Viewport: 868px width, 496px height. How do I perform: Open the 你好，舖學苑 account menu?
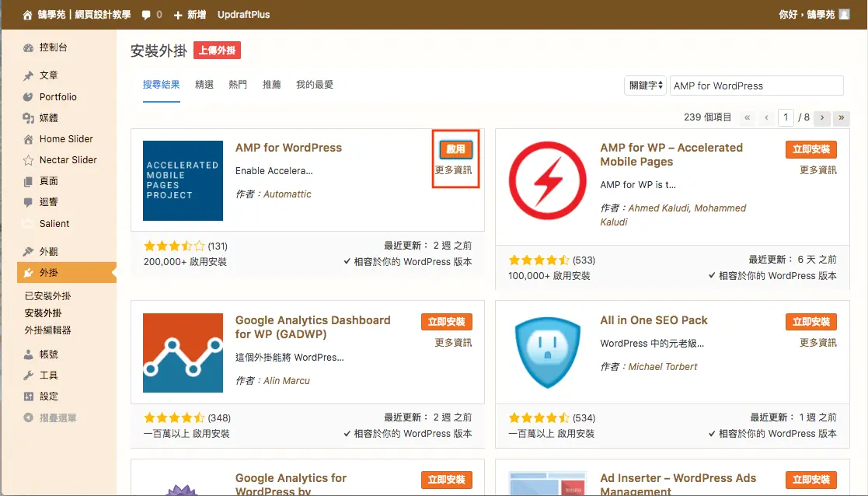point(814,15)
